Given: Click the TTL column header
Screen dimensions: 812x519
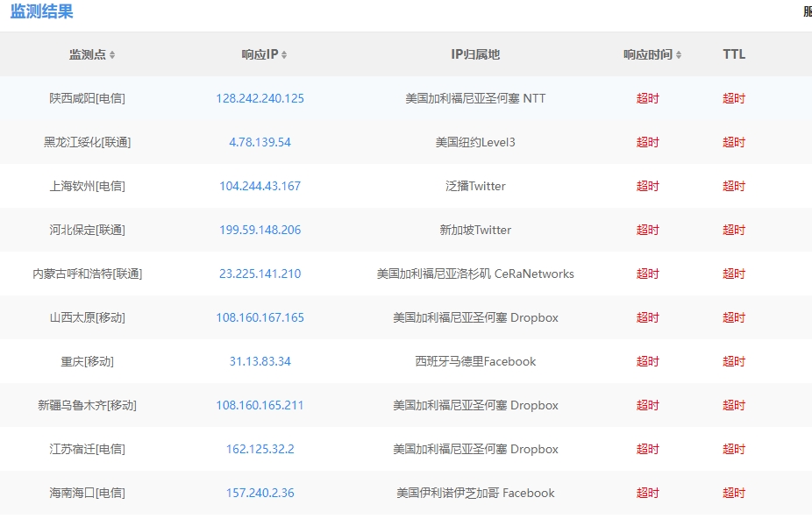Looking at the screenshot, I should [x=734, y=54].
